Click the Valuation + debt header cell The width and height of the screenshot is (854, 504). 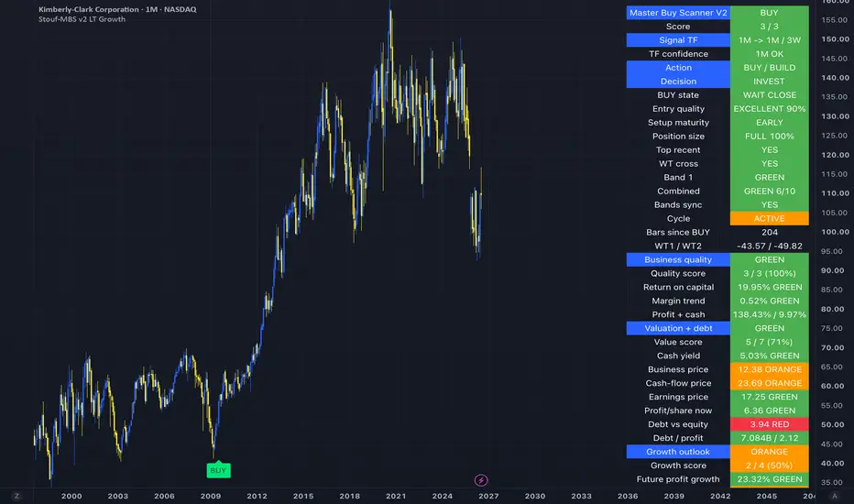(678, 328)
